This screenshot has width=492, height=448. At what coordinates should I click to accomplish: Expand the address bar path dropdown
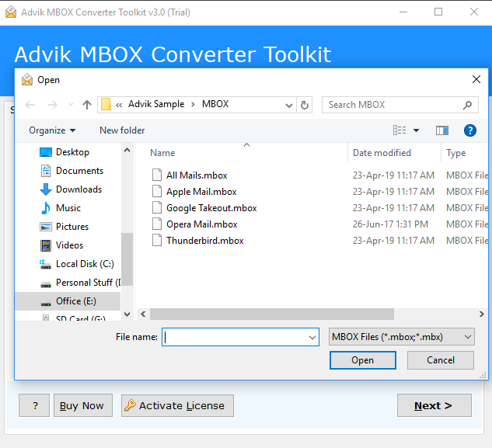pyautogui.click(x=289, y=105)
